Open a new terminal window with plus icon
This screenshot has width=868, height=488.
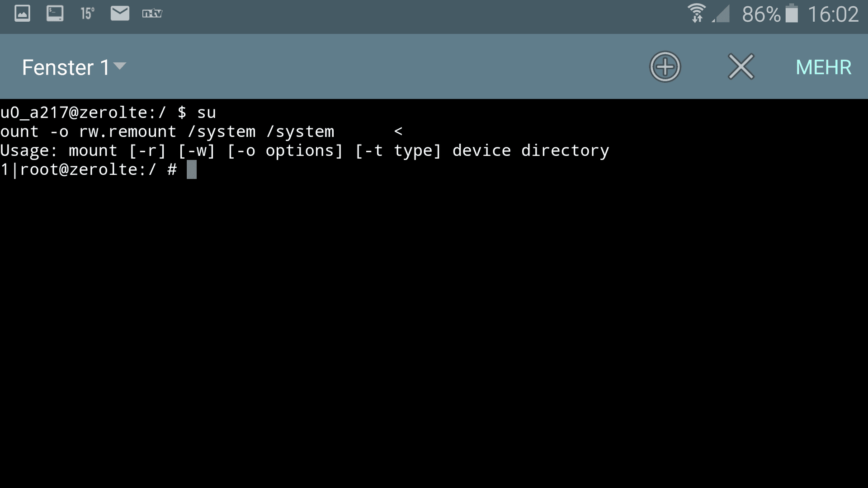click(x=665, y=67)
